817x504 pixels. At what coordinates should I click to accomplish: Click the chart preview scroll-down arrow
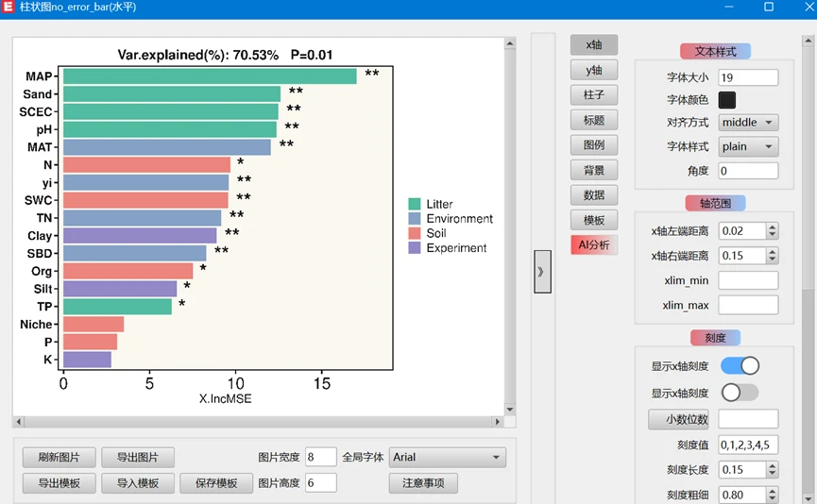(510, 410)
